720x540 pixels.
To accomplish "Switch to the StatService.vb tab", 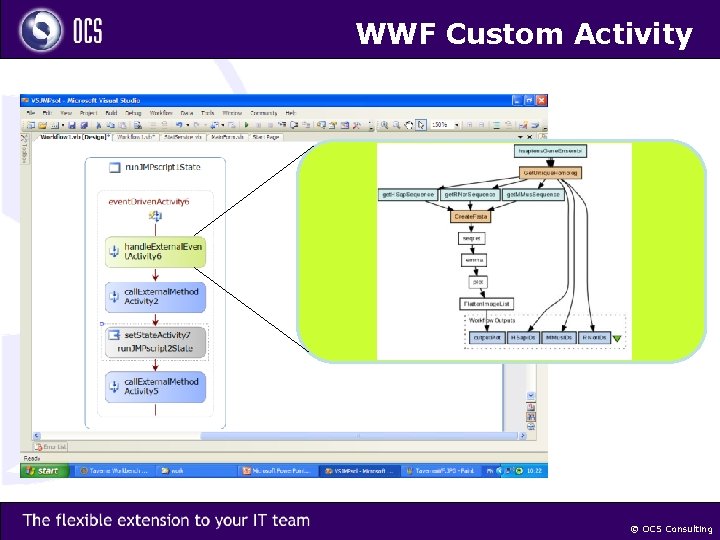I will [182, 137].
